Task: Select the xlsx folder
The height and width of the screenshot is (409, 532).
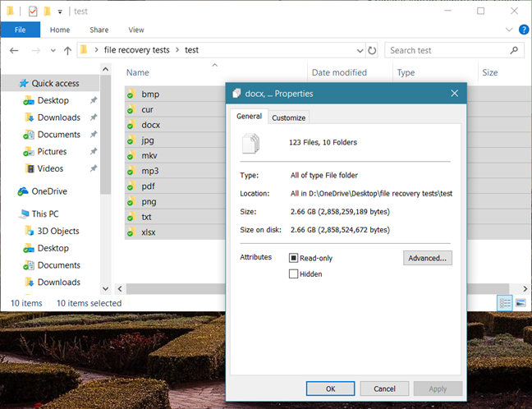Action: pos(149,232)
